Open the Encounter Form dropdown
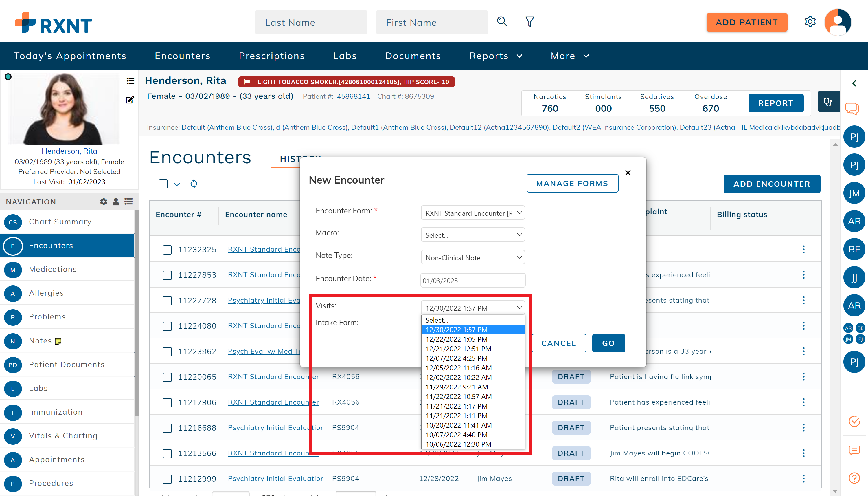Screen dimensions: 868x496 coord(473,213)
